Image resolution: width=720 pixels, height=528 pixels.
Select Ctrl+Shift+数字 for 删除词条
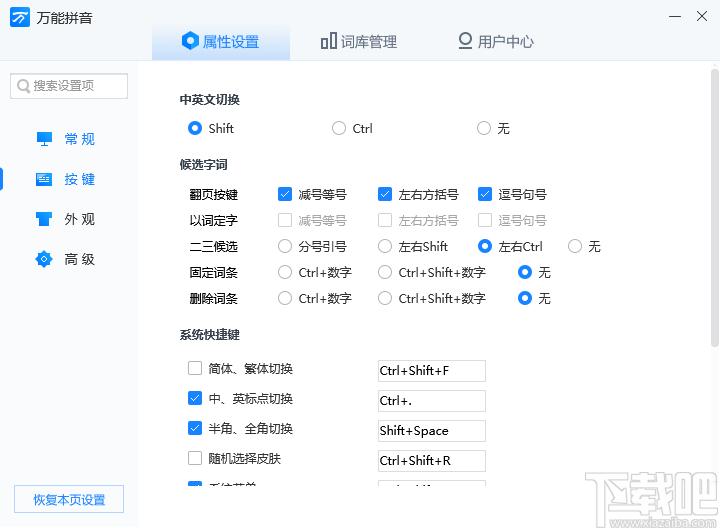tap(385, 298)
